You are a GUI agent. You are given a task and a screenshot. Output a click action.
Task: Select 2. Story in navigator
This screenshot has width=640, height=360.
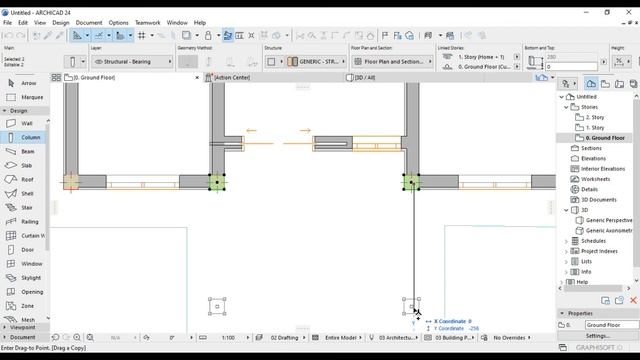[x=595, y=118]
